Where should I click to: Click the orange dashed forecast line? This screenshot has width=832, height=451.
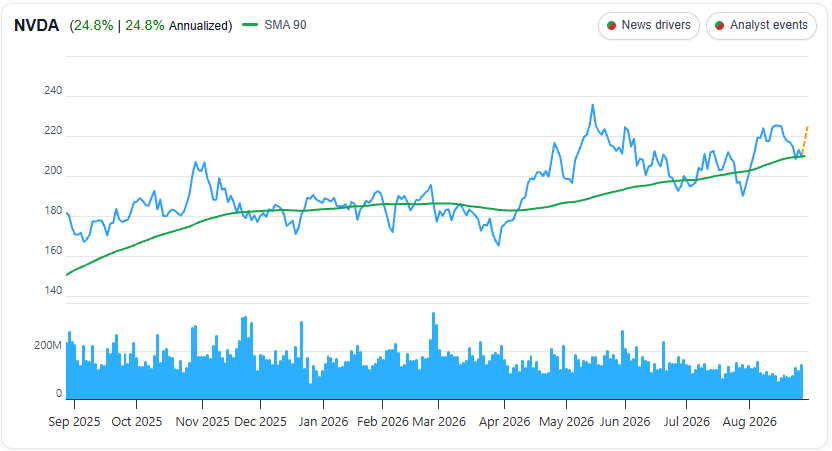[x=805, y=141]
